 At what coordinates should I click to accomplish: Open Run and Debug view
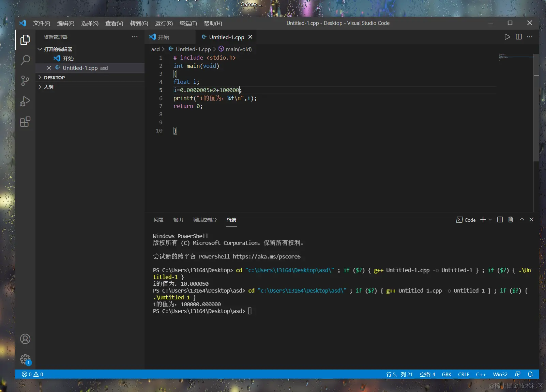point(25,101)
